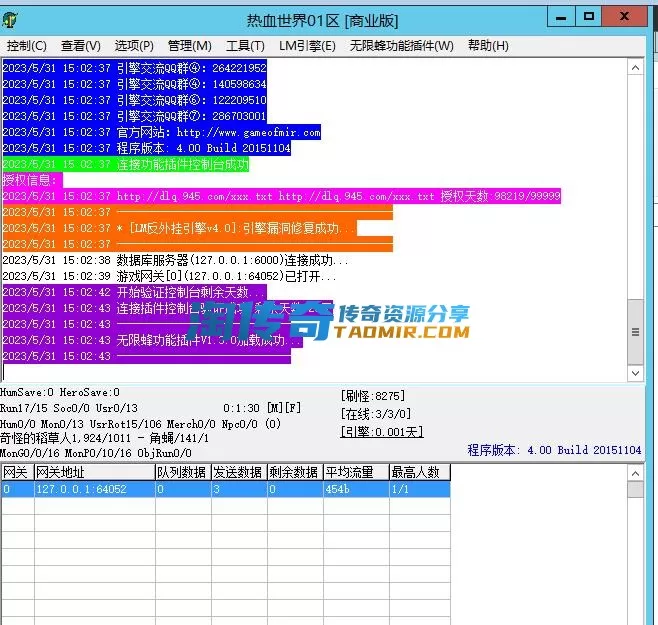The height and width of the screenshot is (625, 658).
Task: Click the 数据库服务器 连接成功 log line
Action: [x=175, y=260]
